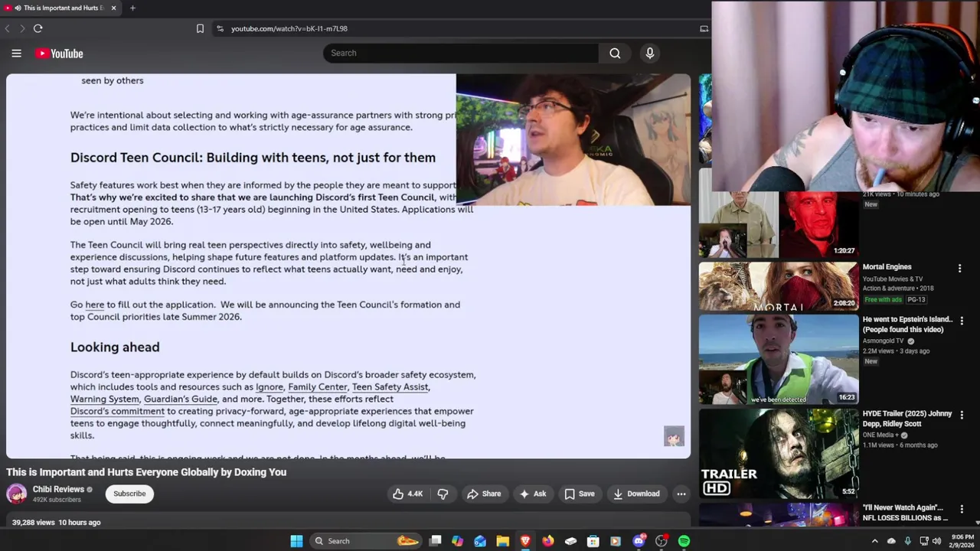
Task: Focus the YouTube Search box
Action: click(x=461, y=53)
